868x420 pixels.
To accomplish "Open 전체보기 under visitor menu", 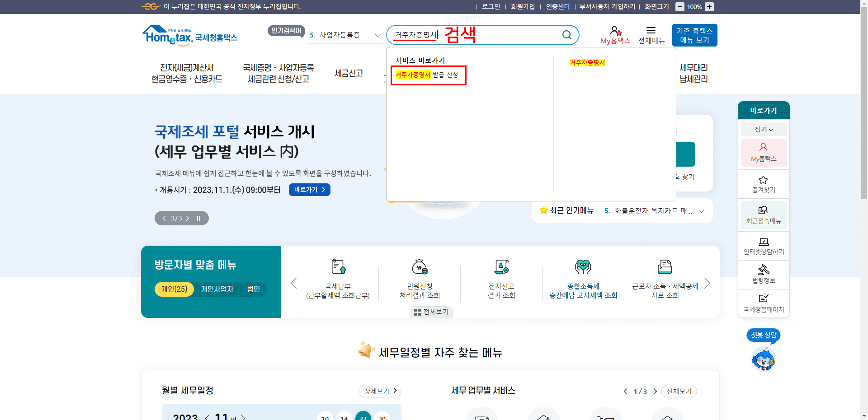I will click(431, 312).
